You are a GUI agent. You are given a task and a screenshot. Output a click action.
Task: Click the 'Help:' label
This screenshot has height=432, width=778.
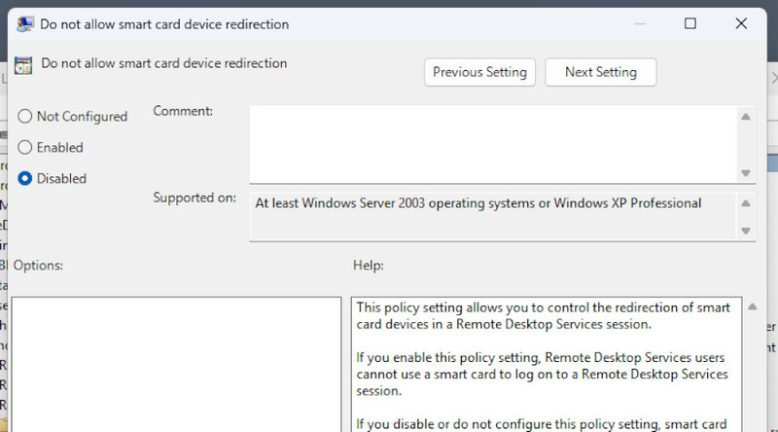point(368,265)
